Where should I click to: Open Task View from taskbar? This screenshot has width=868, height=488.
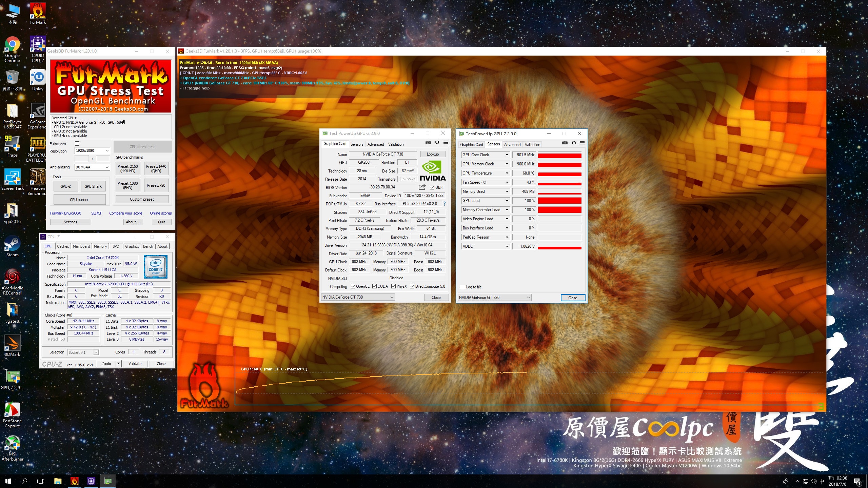[x=41, y=481]
